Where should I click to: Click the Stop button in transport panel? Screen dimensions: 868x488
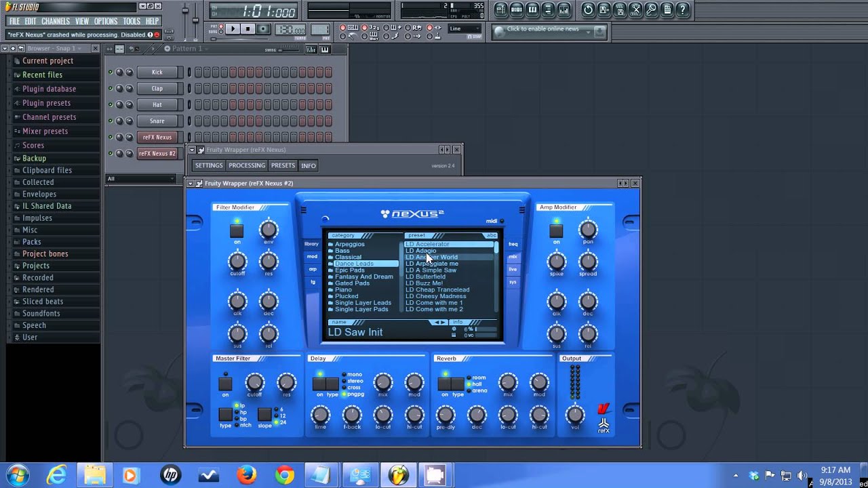pyautogui.click(x=248, y=29)
